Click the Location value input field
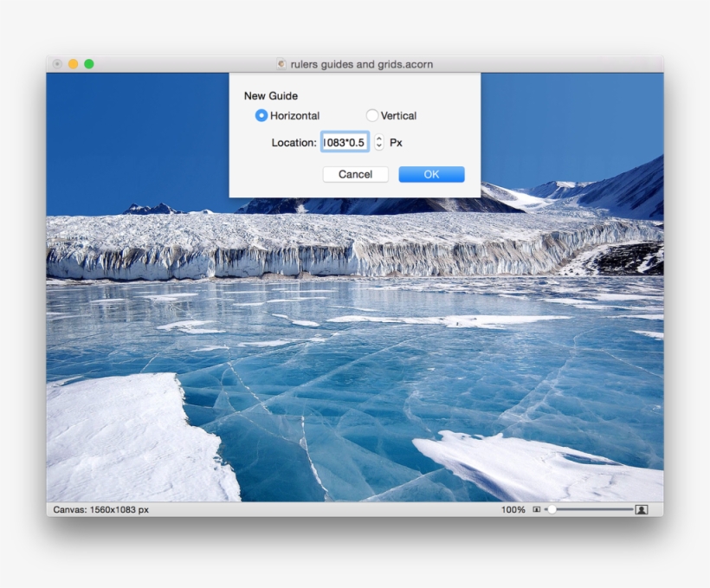Viewport: 710px width, 588px height. coord(345,141)
